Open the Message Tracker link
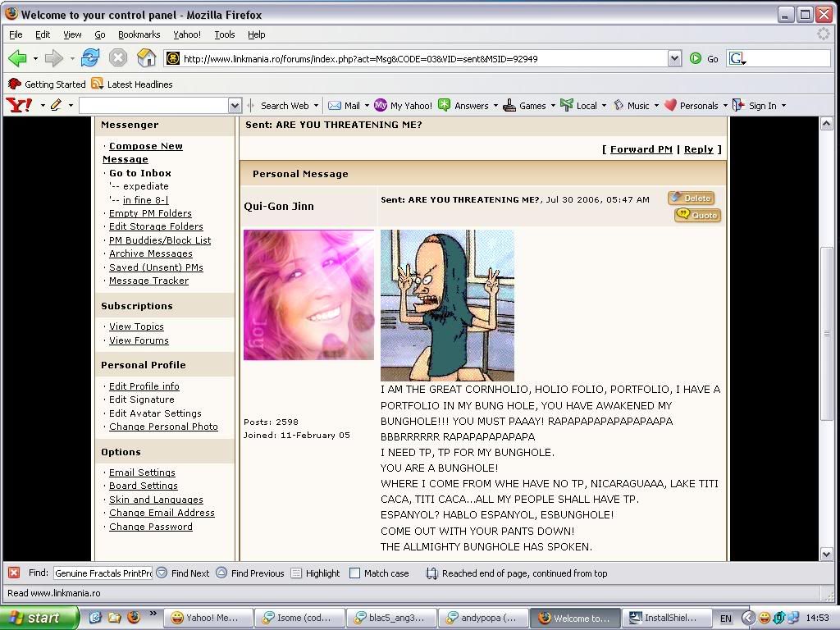The height and width of the screenshot is (630, 840). coord(148,281)
